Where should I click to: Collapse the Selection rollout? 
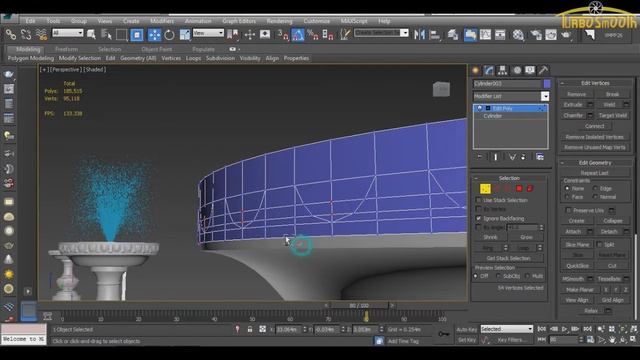pos(476,178)
